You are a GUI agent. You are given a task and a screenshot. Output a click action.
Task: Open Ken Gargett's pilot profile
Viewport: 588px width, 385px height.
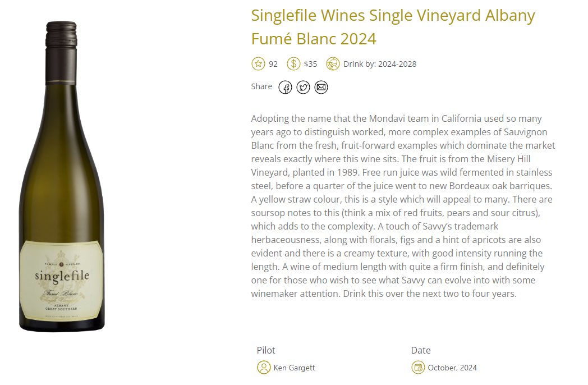(x=294, y=368)
